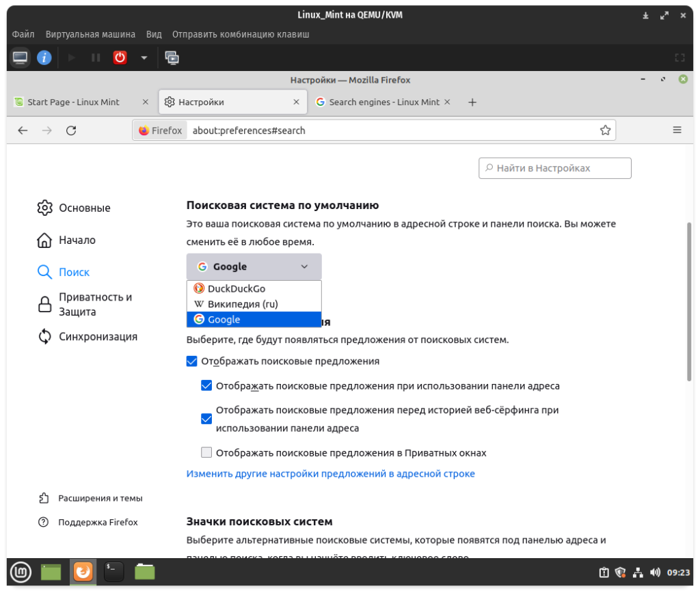700x593 pixels.
Task: Collapse the Google default search engine dropdown
Action: (x=254, y=266)
